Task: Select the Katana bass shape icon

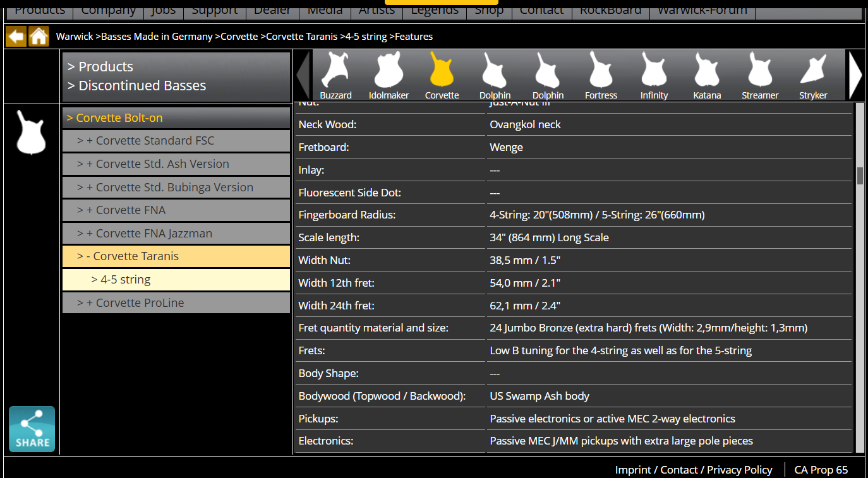Action: 707,76
